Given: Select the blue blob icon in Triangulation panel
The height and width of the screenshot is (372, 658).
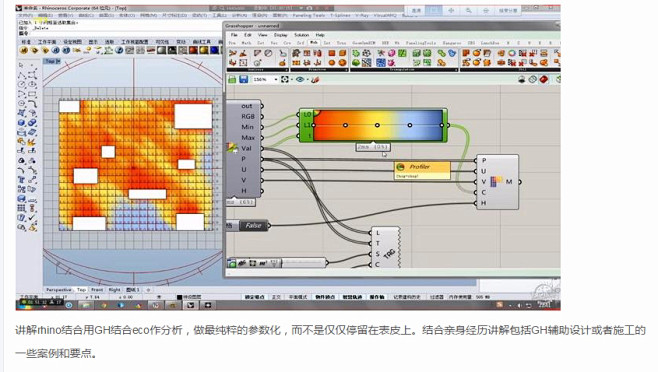Looking at the screenshot, I should coord(452,53).
